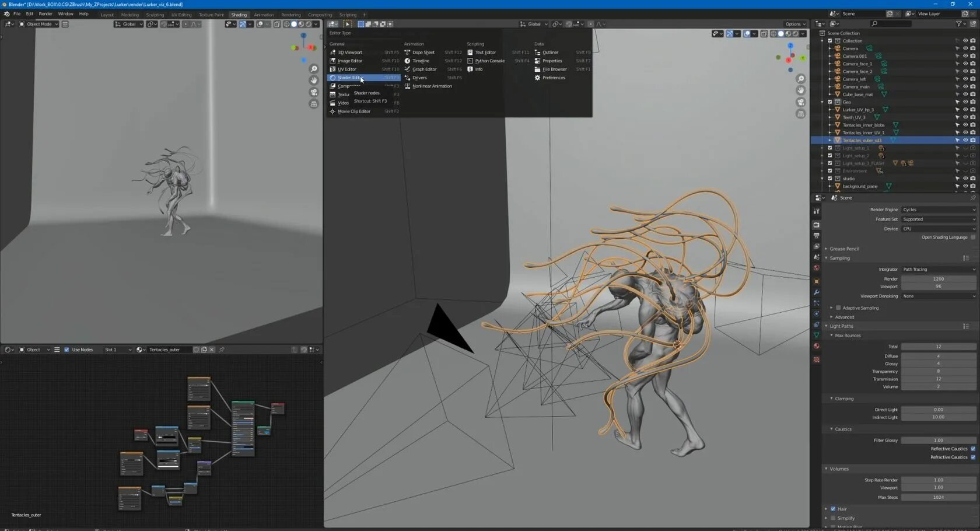Open Device CPU dropdown

pyautogui.click(x=938, y=229)
